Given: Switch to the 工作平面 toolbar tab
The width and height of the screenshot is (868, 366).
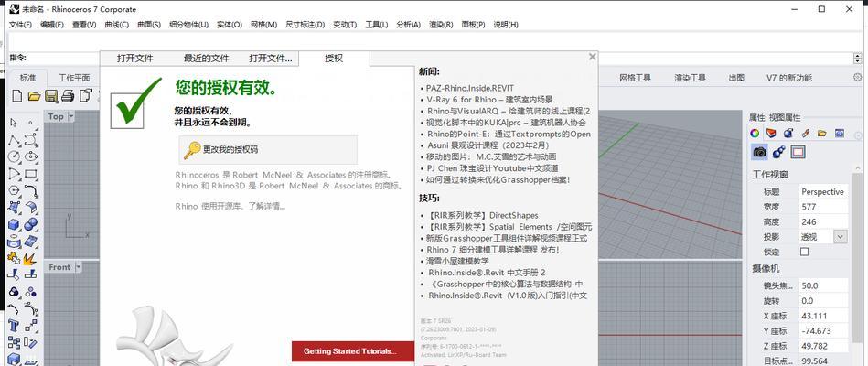Looking at the screenshot, I should pyautogui.click(x=74, y=78).
